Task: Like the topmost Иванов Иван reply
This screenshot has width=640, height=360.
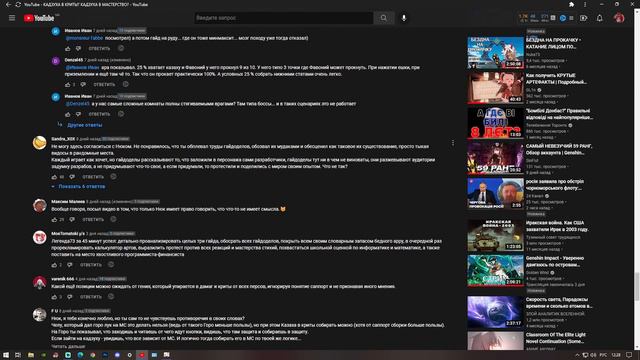Action: coord(68,49)
